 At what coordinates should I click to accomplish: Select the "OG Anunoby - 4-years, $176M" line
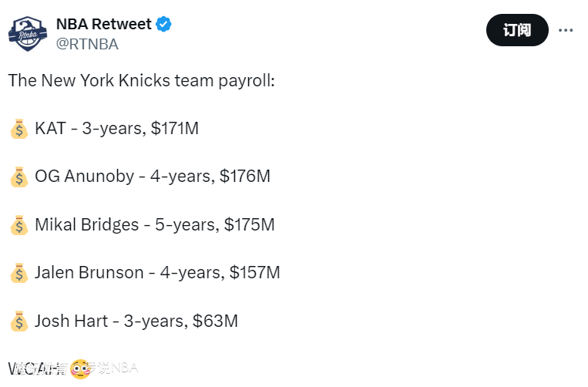(153, 177)
